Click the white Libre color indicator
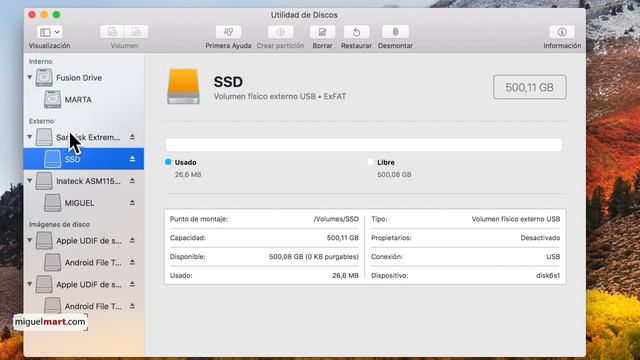The height and width of the screenshot is (360, 640). pos(371,162)
